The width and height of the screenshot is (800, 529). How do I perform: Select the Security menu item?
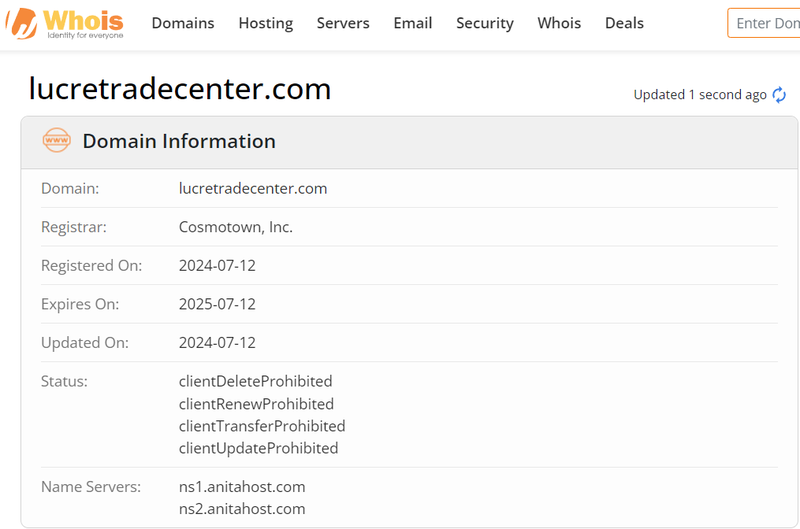click(x=485, y=23)
